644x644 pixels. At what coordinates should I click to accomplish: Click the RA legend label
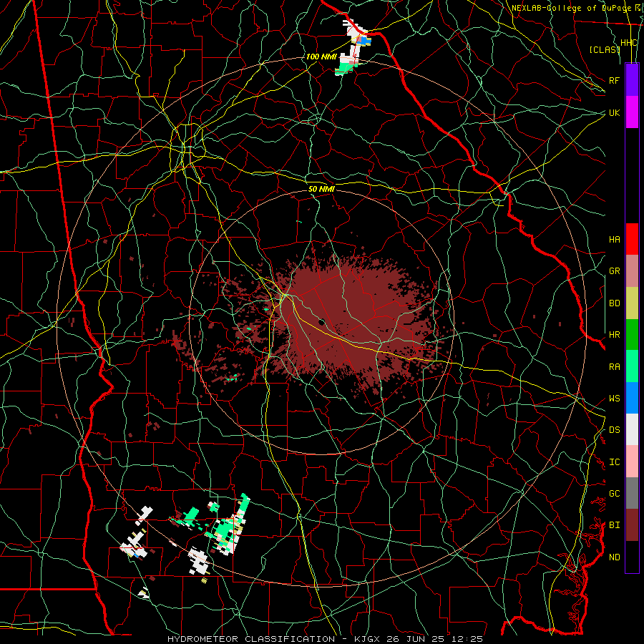pyautogui.click(x=614, y=367)
